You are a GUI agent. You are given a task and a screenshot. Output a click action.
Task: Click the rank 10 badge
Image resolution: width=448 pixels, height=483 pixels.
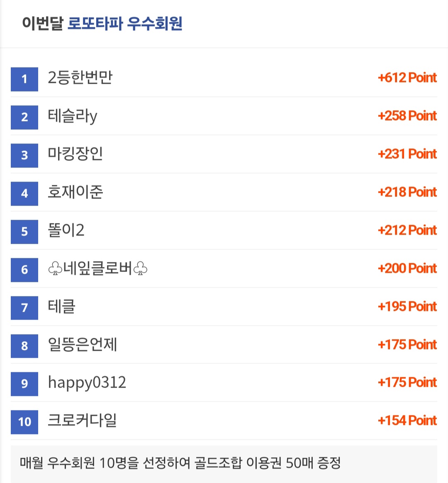(24, 422)
